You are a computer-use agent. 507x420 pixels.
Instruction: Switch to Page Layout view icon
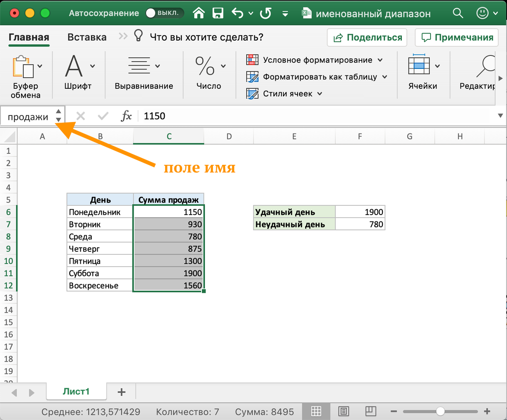pyautogui.click(x=343, y=411)
